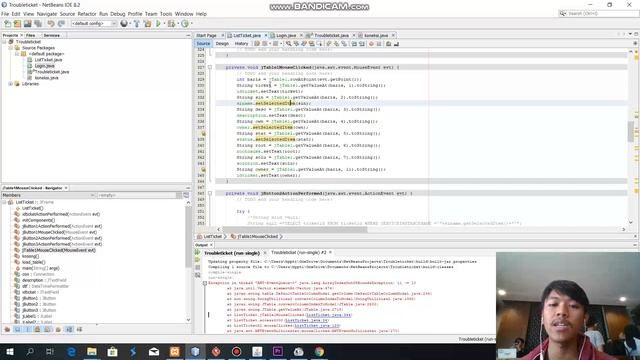Image resolution: width=640 pixels, height=360 pixels.
Task: Click first filter icon in Navigator bottom bar
Action: point(7,329)
